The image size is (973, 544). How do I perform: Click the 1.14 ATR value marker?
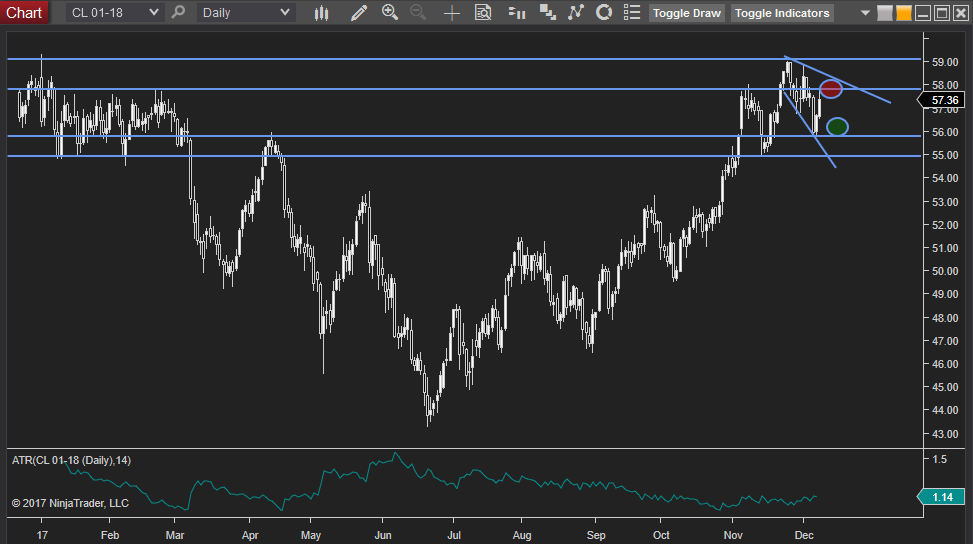(943, 497)
